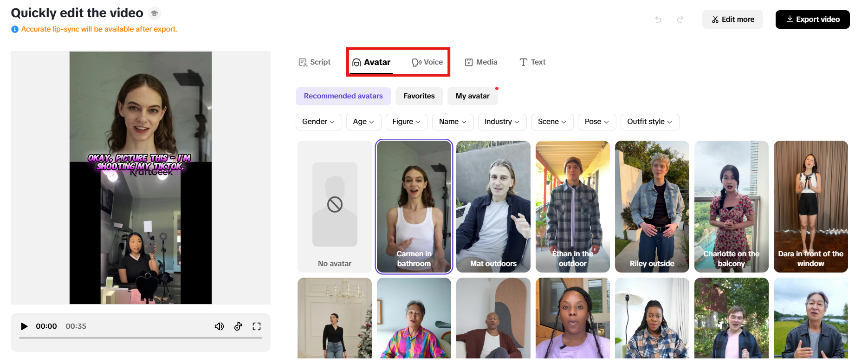Show My avatar list
868x364 pixels.
[473, 96]
